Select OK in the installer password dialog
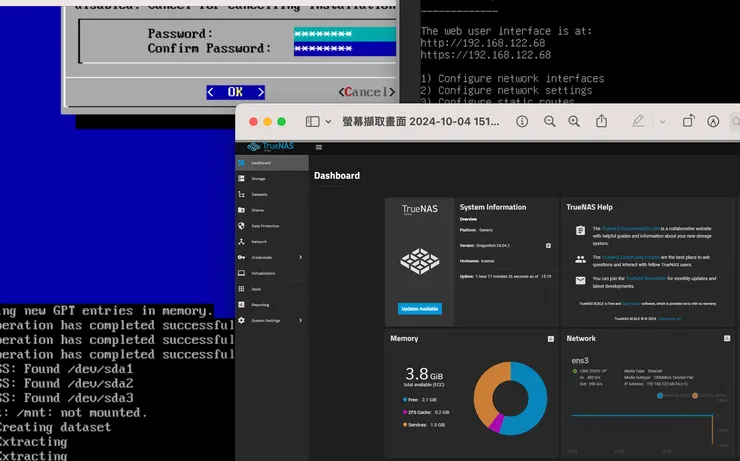 pos(235,92)
